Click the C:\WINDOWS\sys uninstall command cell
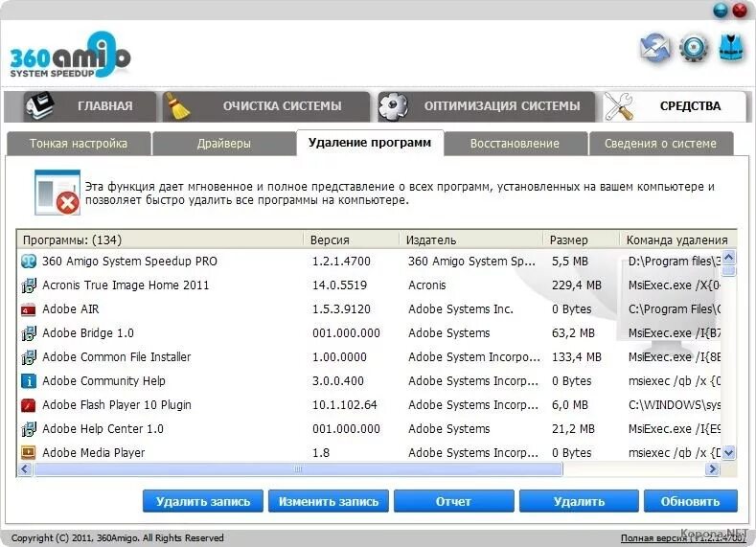The height and width of the screenshot is (547, 756). (x=674, y=405)
